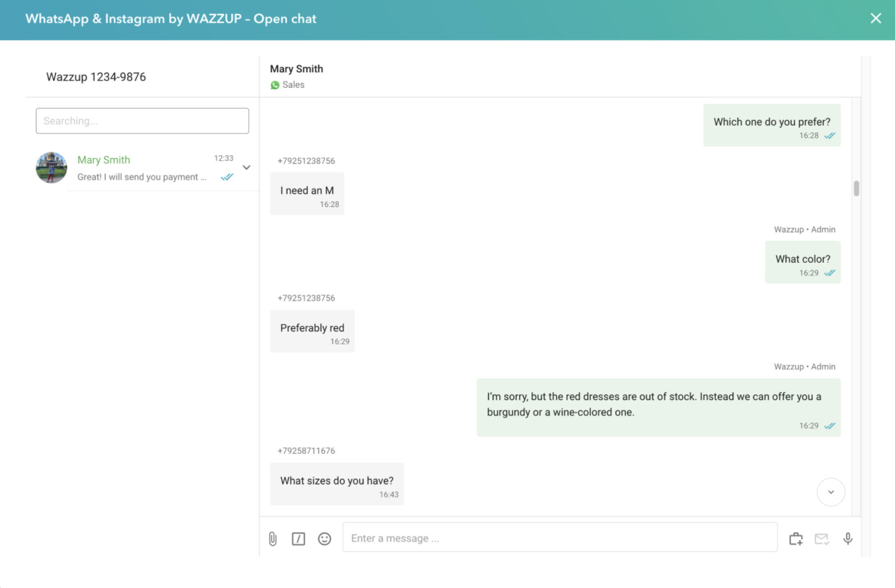
Task: Click the Mary Smith name in chat header
Action: pyautogui.click(x=296, y=69)
